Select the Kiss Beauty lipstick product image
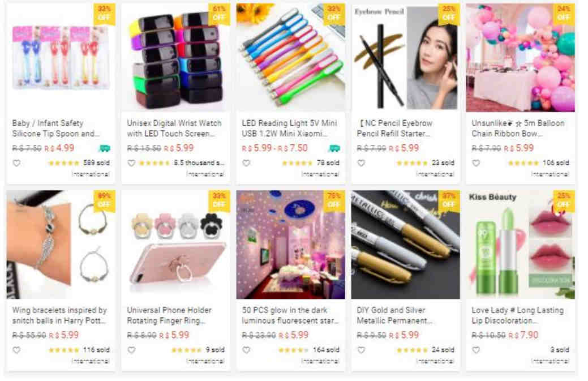Image resolution: width=588 pixels, height=381 pixels. pyautogui.click(x=520, y=245)
